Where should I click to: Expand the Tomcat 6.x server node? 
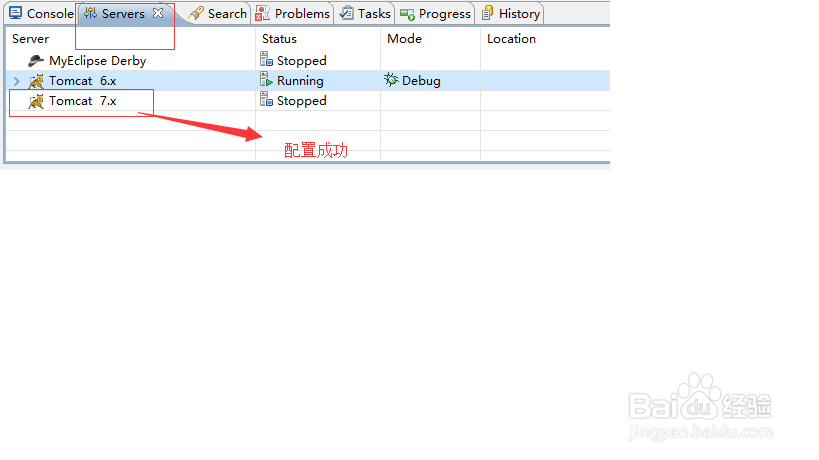click(x=17, y=81)
